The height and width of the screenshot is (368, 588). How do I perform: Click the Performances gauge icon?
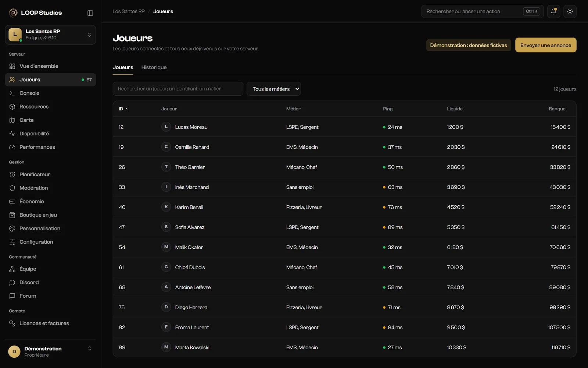point(12,147)
